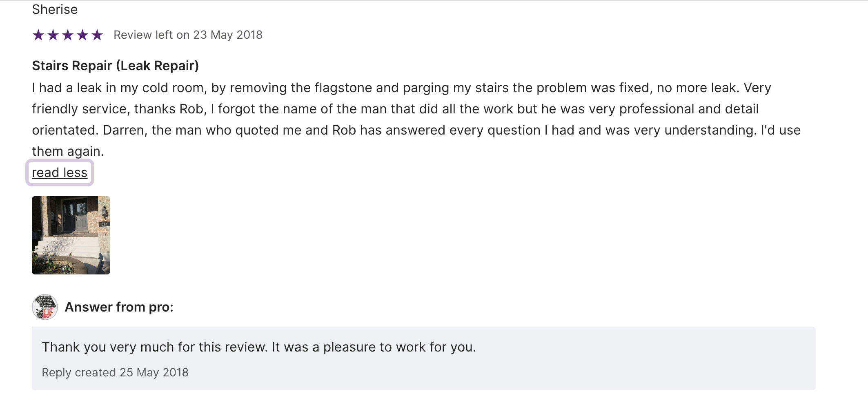
Task: Click the Answer from pro heading
Action: (119, 307)
